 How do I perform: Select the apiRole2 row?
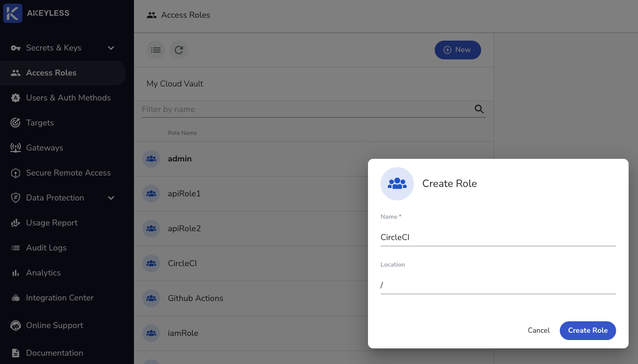coord(313,229)
